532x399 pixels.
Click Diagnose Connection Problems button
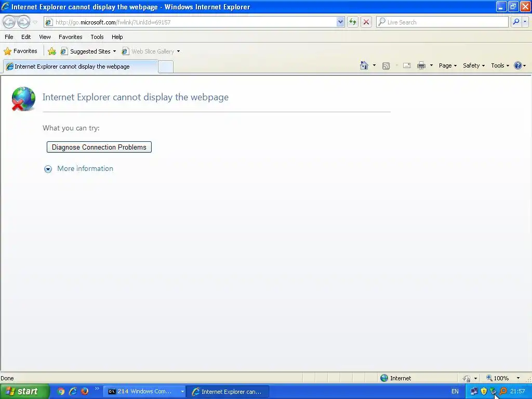point(99,147)
